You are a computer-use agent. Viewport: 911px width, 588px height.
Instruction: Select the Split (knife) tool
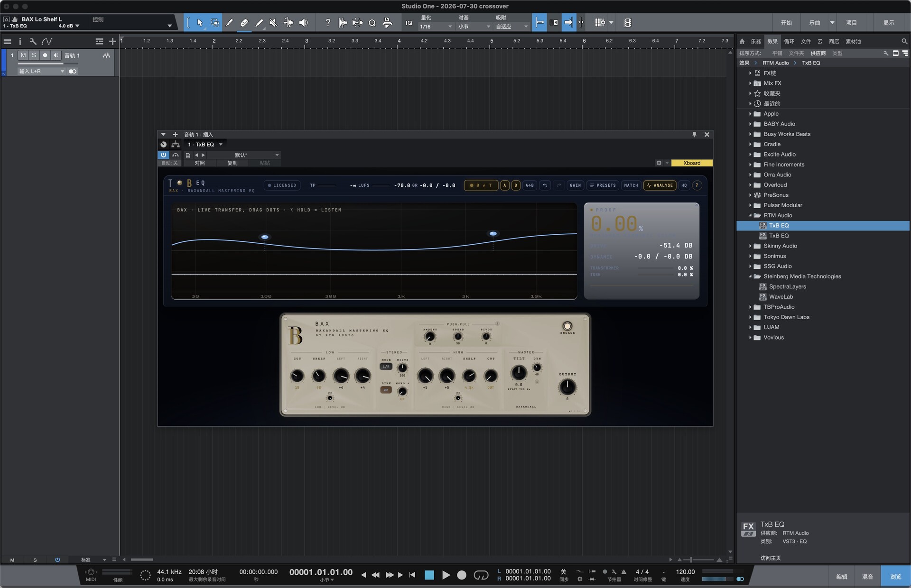(x=230, y=22)
